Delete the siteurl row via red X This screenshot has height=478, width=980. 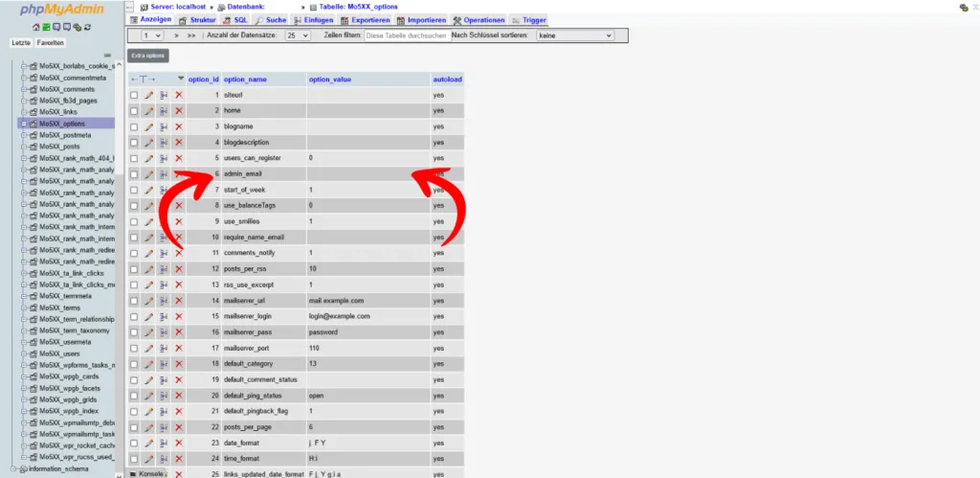coord(179,95)
